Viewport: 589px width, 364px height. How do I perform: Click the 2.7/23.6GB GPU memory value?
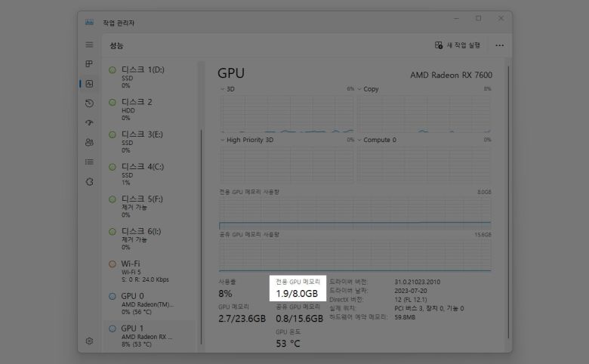tap(242, 319)
